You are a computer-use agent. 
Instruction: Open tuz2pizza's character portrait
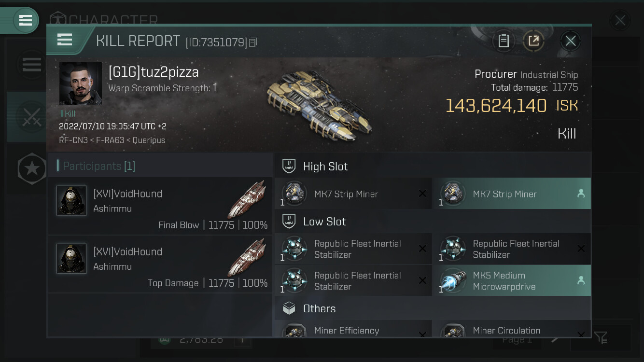pos(81,83)
